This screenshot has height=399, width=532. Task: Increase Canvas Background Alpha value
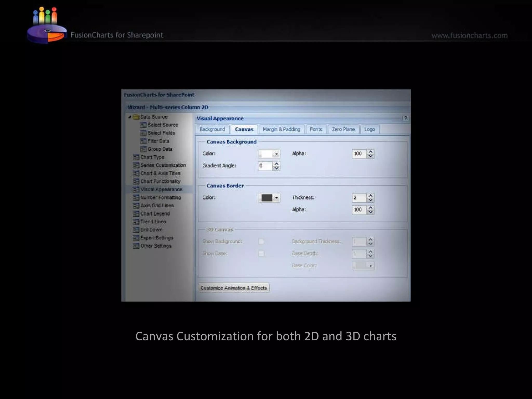pos(370,152)
